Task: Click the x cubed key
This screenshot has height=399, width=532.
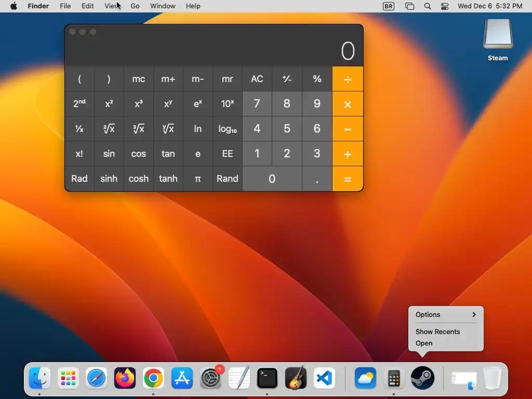Action: (138, 103)
